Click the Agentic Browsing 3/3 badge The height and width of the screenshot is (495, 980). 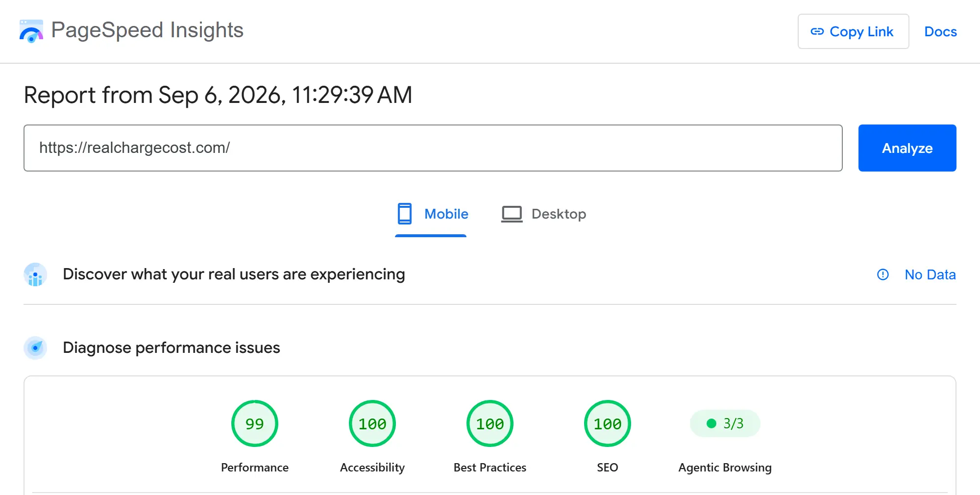point(725,423)
